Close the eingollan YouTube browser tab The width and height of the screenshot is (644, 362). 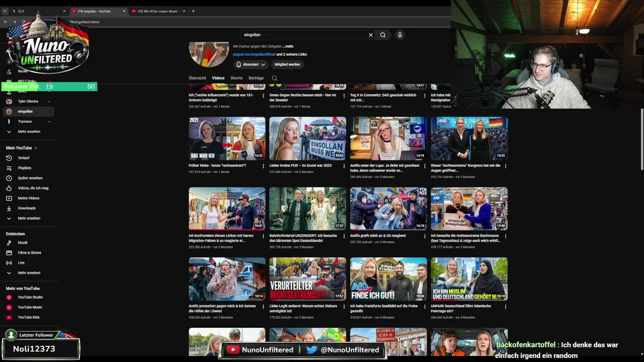pos(124,11)
